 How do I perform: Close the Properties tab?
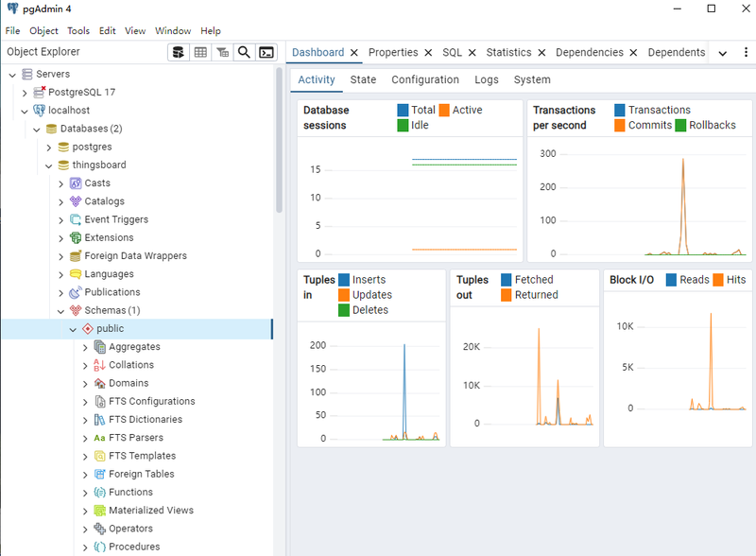pyautogui.click(x=428, y=53)
